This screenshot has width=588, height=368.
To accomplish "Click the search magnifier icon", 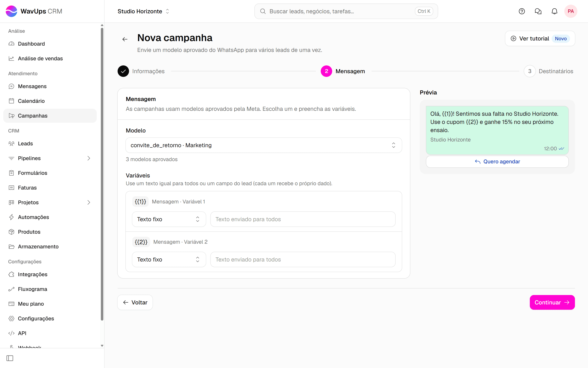I will (x=263, y=11).
